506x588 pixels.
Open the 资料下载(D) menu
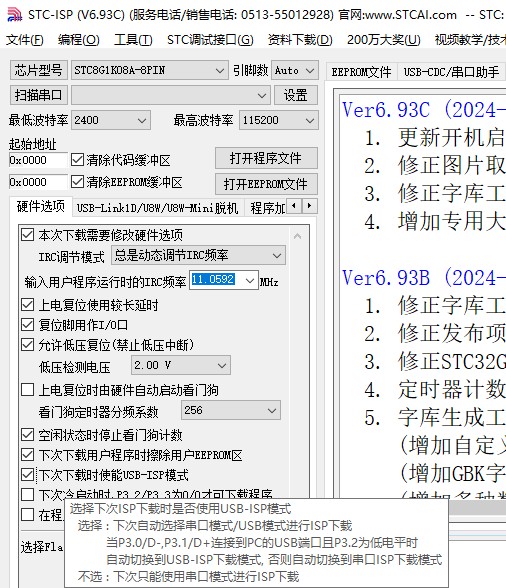(300, 39)
